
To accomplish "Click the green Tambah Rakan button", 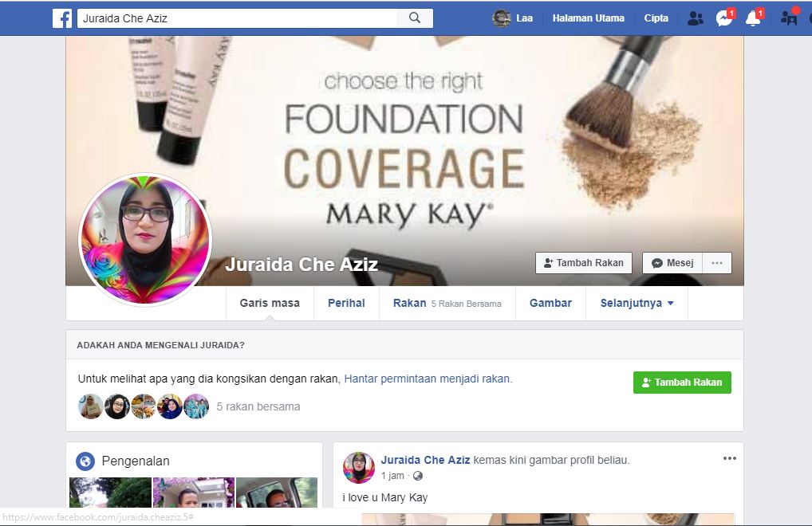I will [x=682, y=383].
